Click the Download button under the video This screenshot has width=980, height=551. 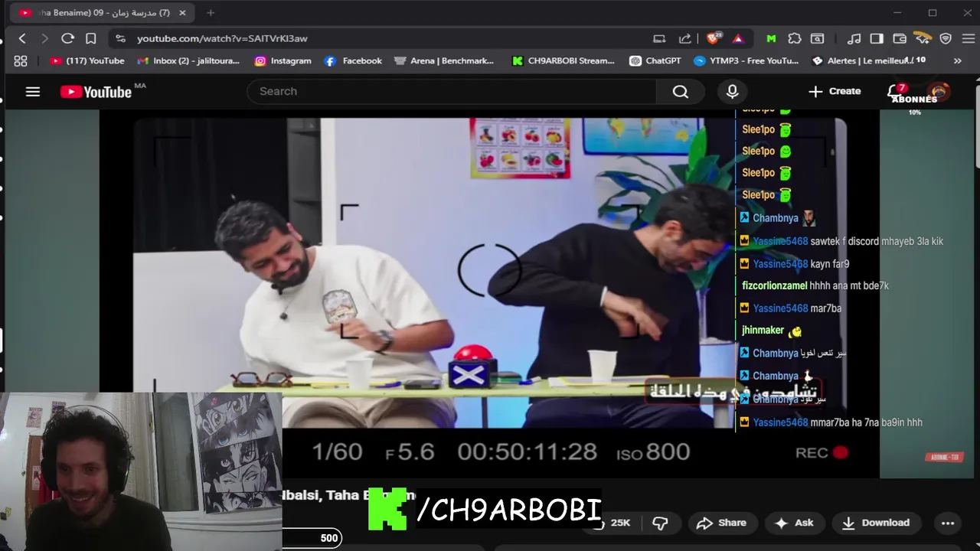[x=876, y=523]
